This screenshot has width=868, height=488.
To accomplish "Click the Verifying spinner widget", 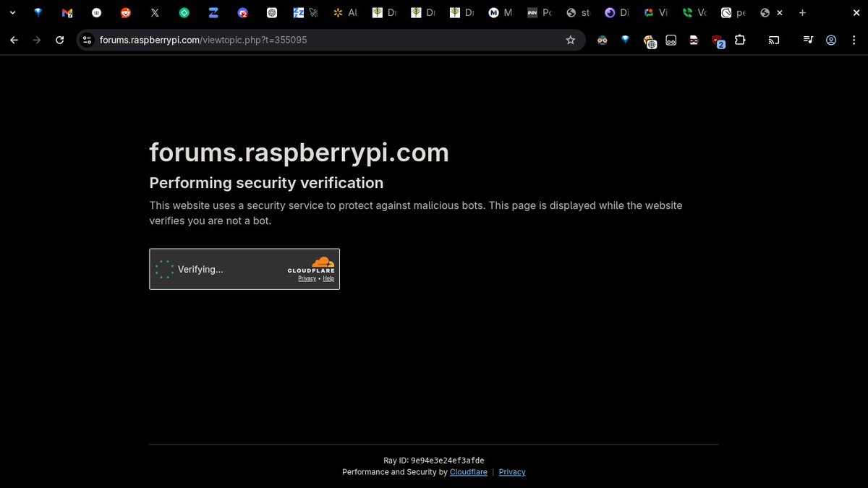I will (x=165, y=270).
